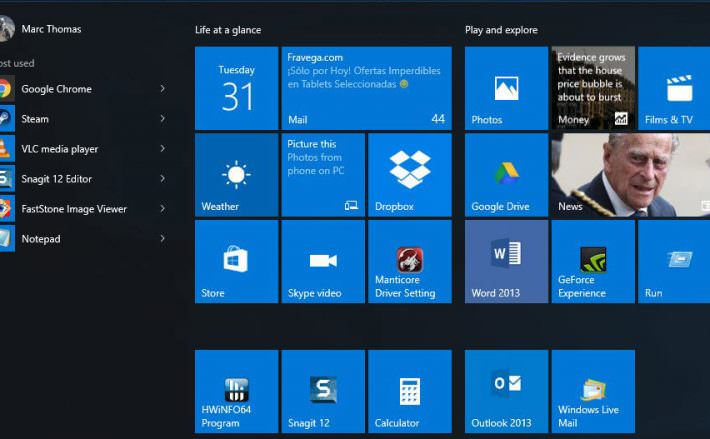Click the Play and explore group header

coord(501,30)
